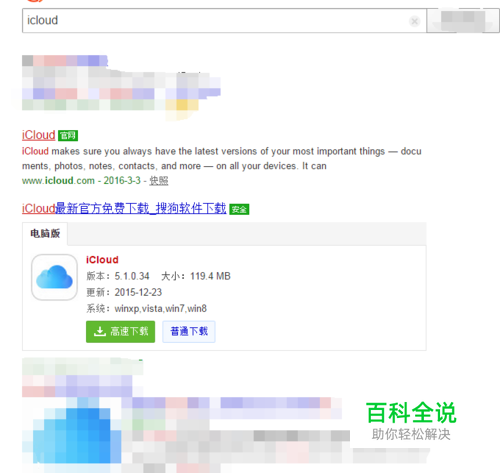Click the green 高速下载 button

tap(120, 332)
